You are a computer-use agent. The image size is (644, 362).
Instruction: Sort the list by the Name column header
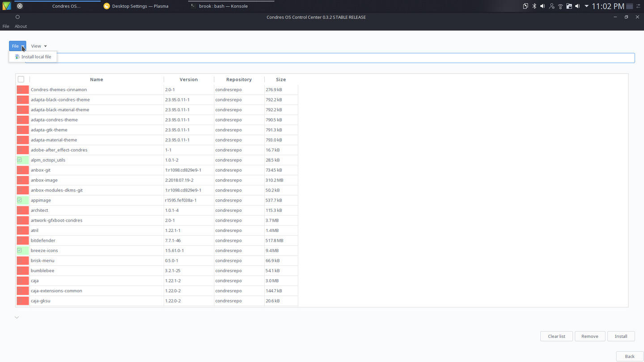coord(97,79)
